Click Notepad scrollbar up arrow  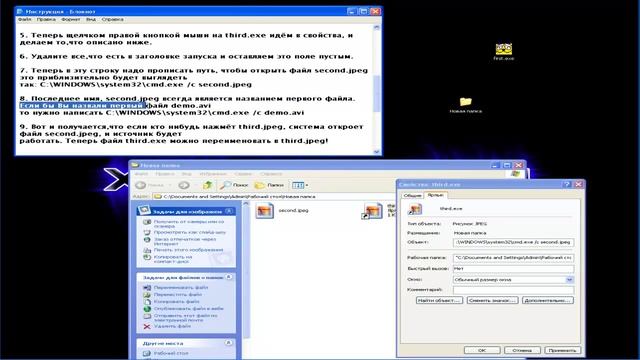(x=376, y=27)
